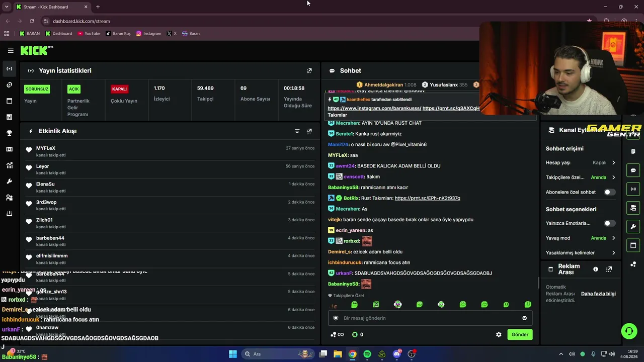Open the green headset support button
The width and height of the screenshot is (644, 362).
[x=629, y=331]
